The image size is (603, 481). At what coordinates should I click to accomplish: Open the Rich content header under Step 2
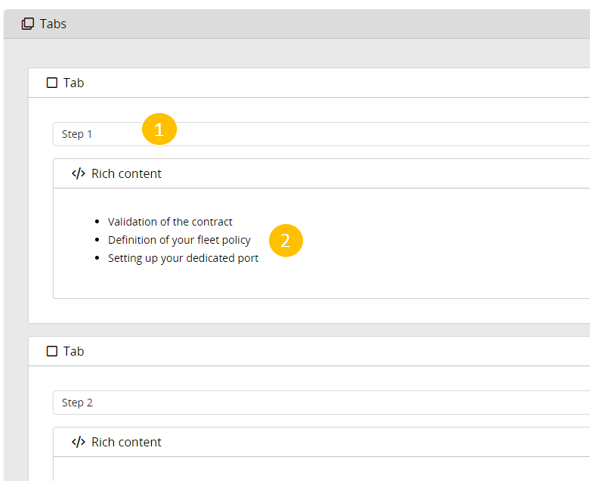[x=126, y=442]
